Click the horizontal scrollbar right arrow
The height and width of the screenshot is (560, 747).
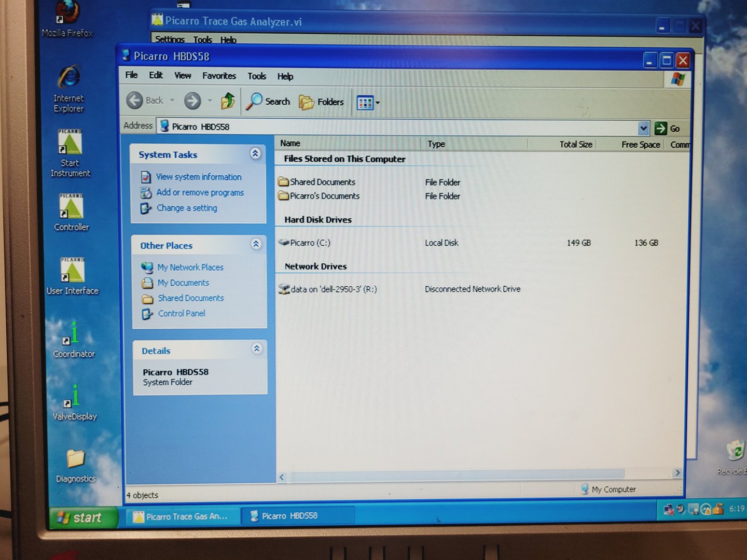click(677, 473)
